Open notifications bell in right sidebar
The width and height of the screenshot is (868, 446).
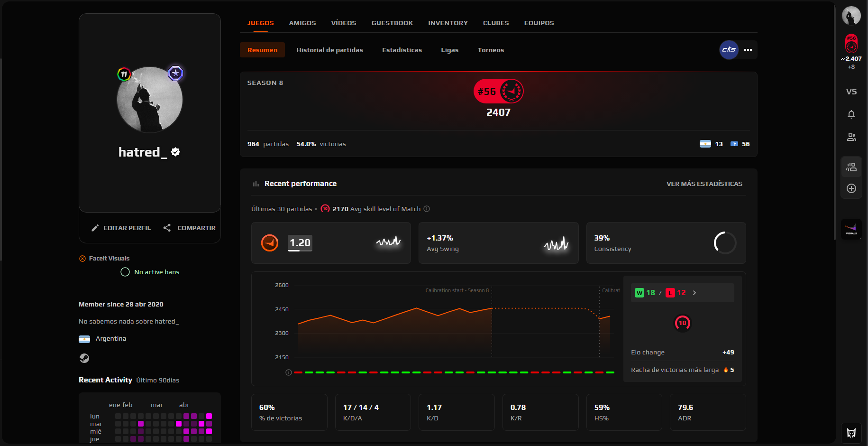[851, 114]
